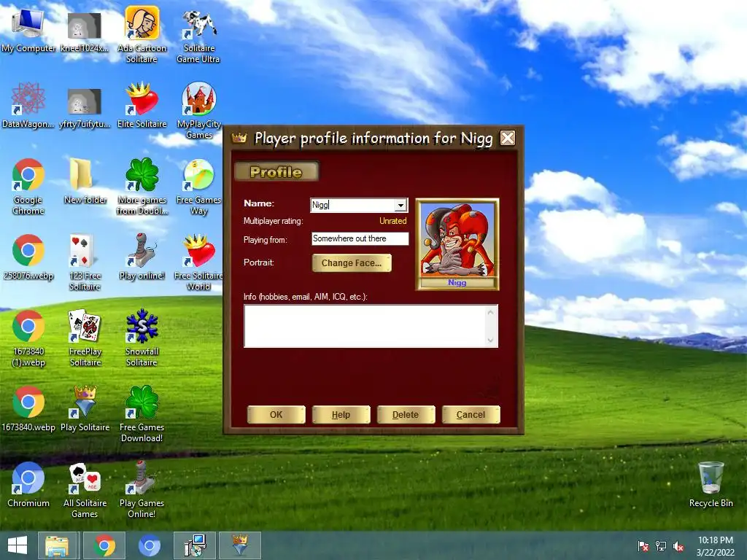The image size is (747, 560).
Task: Close the Player profile information dialog
Action: (508, 138)
